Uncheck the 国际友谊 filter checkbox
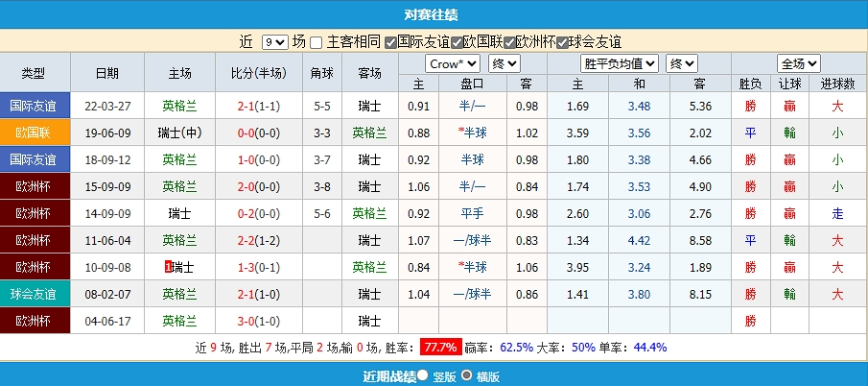868x386 pixels. (390, 42)
